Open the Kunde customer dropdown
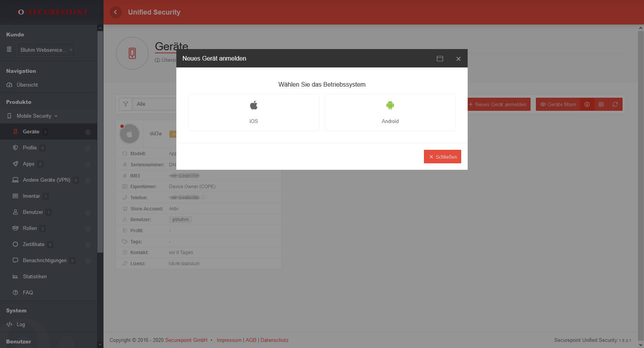The image size is (644, 348). [x=46, y=50]
